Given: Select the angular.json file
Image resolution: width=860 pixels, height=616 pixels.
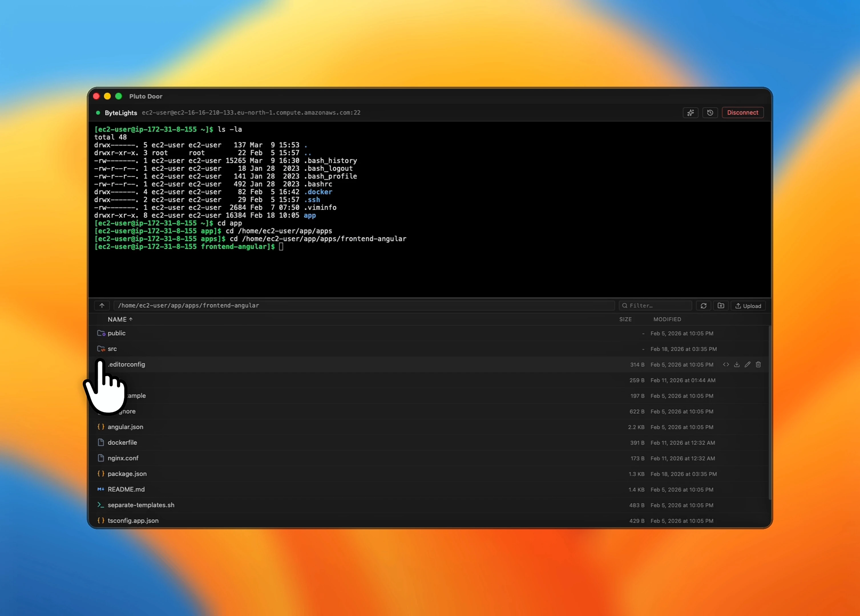Looking at the screenshot, I should (x=125, y=427).
